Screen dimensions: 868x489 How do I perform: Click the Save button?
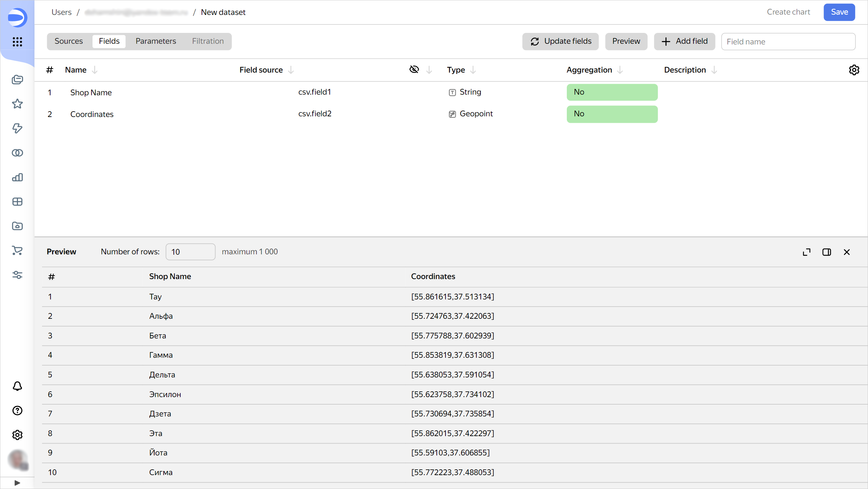tap(839, 12)
